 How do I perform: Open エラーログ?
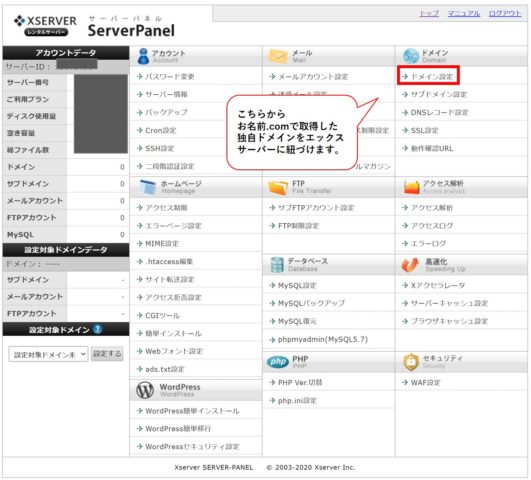(428, 244)
